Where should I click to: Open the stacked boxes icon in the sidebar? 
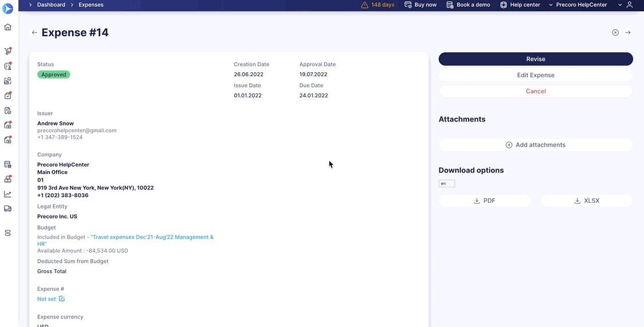(x=7, y=179)
